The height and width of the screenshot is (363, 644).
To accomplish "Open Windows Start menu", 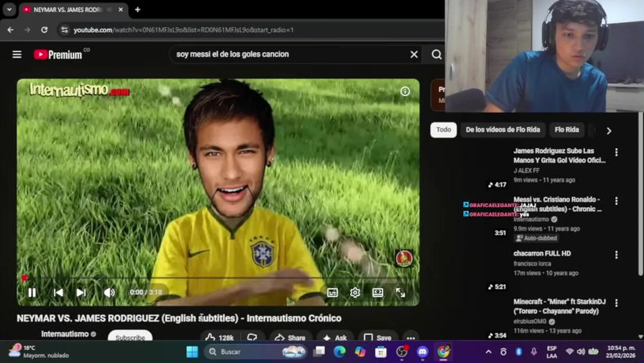I will point(192,351).
